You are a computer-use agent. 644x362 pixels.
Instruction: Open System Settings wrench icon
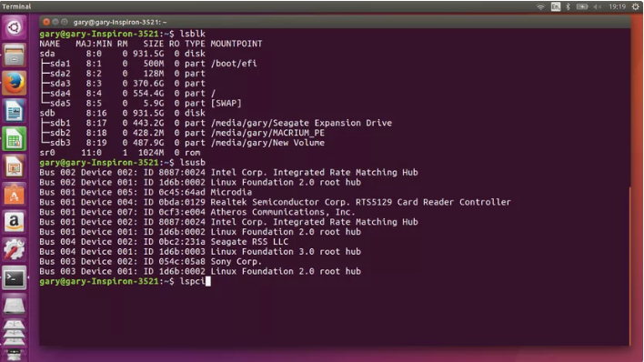[x=14, y=250]
